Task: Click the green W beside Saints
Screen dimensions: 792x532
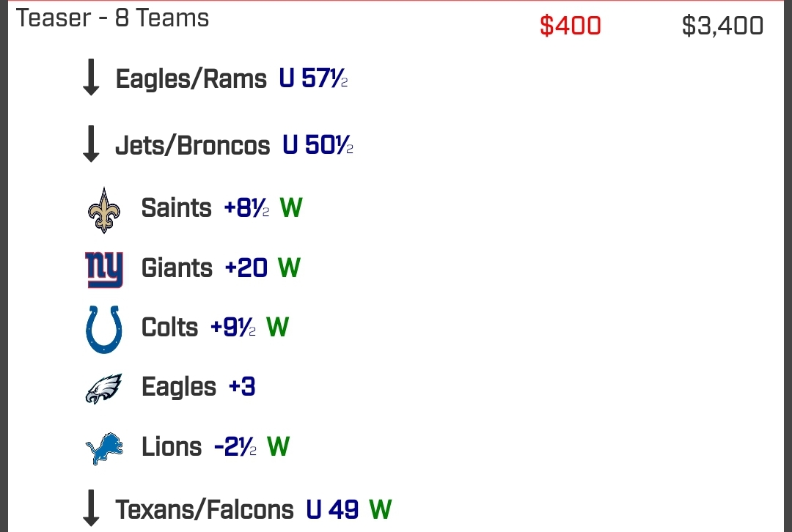Action: coord(291,207)
